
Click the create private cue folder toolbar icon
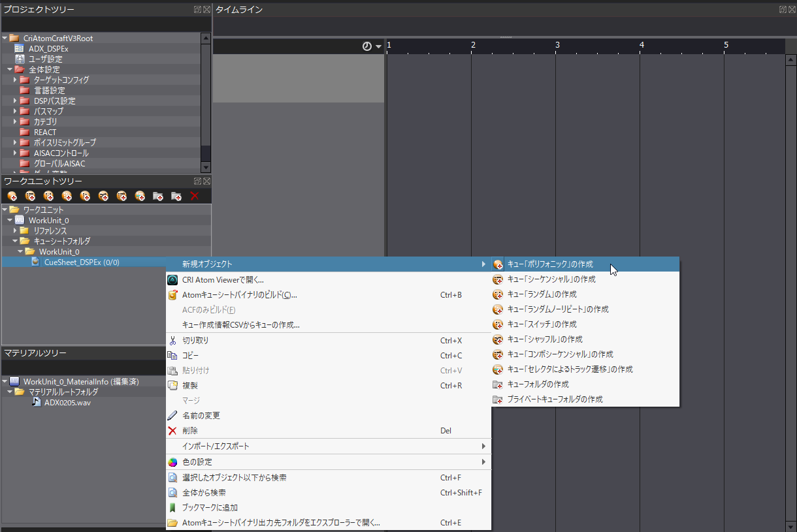click(176, 196)
